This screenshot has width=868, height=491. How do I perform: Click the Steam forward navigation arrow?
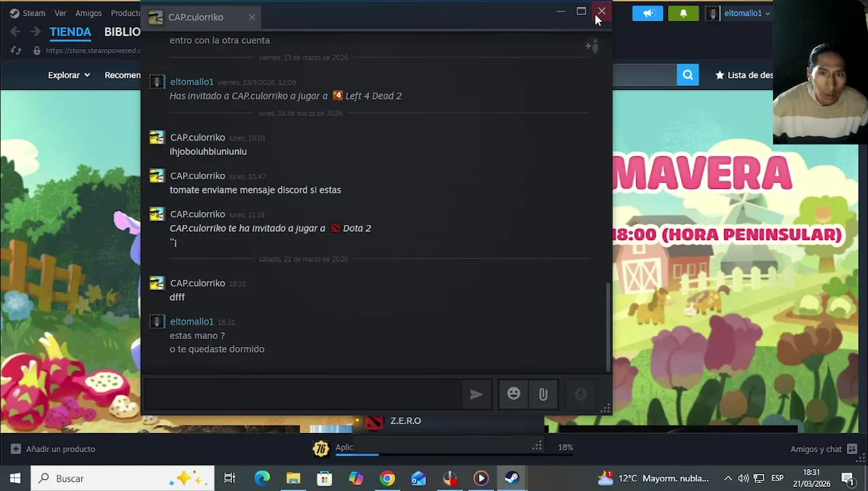pyautogui.click(x=35, y=31)
